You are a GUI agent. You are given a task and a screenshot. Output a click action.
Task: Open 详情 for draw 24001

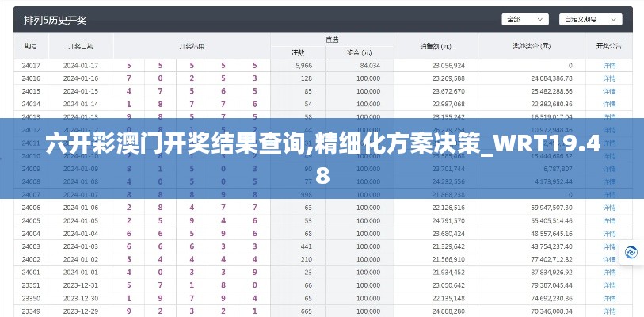608,272
